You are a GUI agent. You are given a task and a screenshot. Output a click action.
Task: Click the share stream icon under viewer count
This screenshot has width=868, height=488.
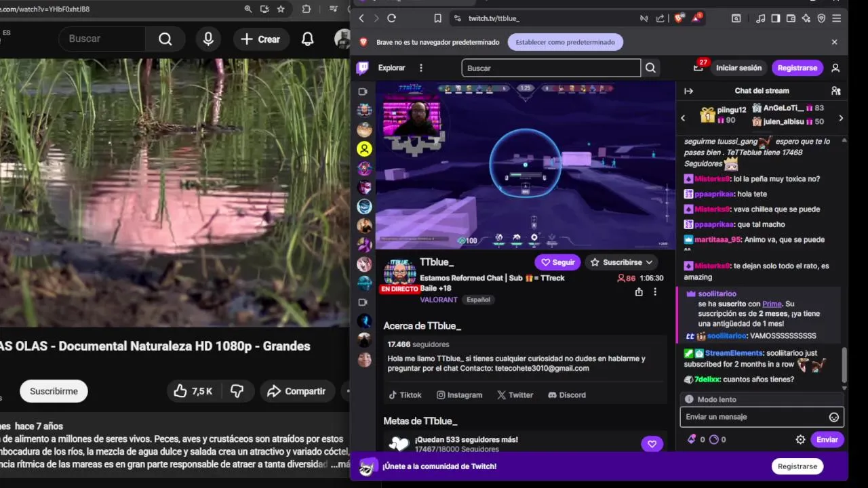[639, 292]
